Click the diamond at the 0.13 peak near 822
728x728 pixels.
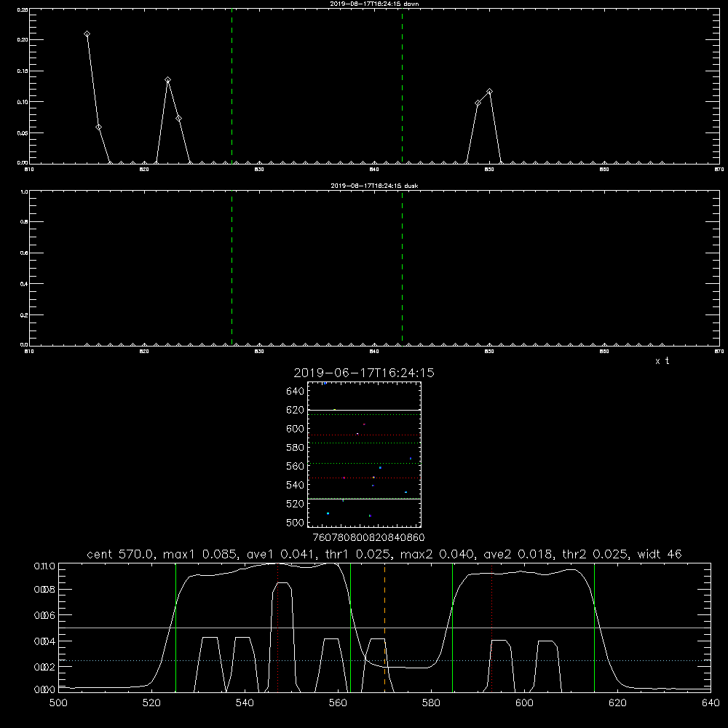click(x=167, y=80)
